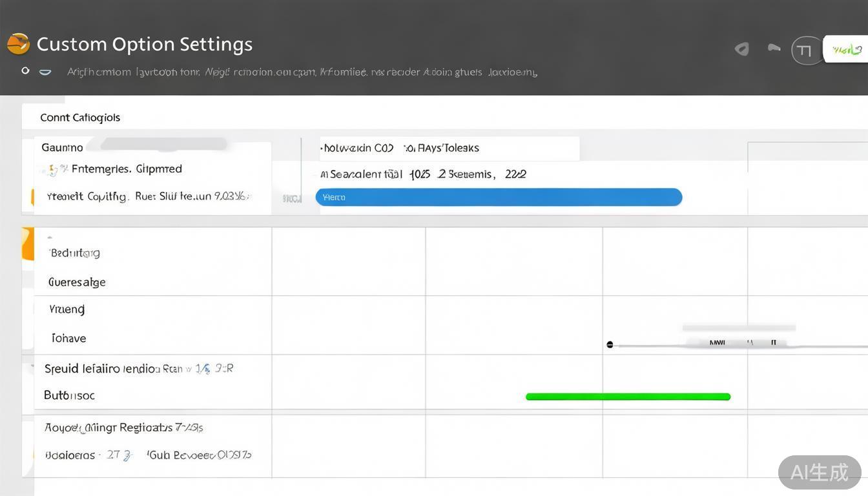Screen dimensions: 868x496
Task: Click the orange marker beside the Bedurtarg row
Action: click(x=28, y=243)
